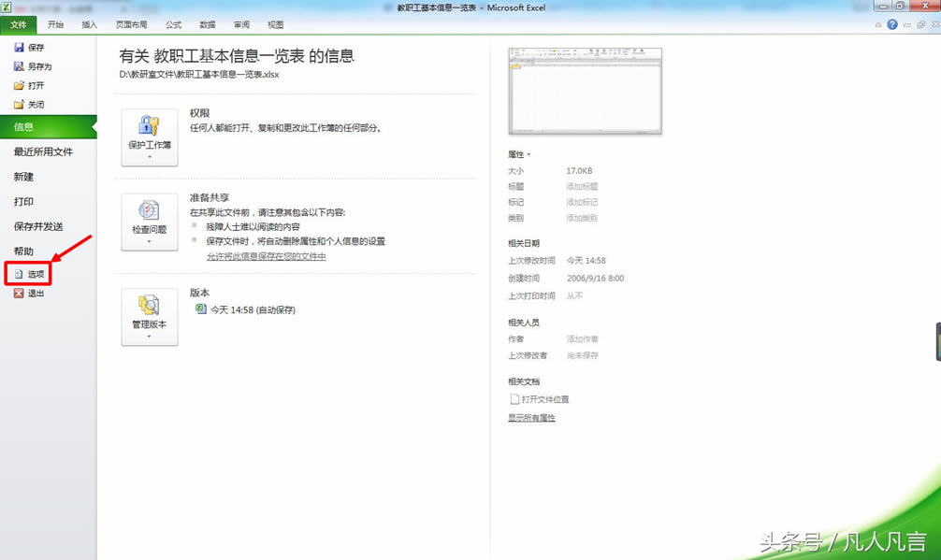Switch to the 公式 (Formulas) ribbon tab
This screenshot has height=560, width=941.
click(173, 25)
